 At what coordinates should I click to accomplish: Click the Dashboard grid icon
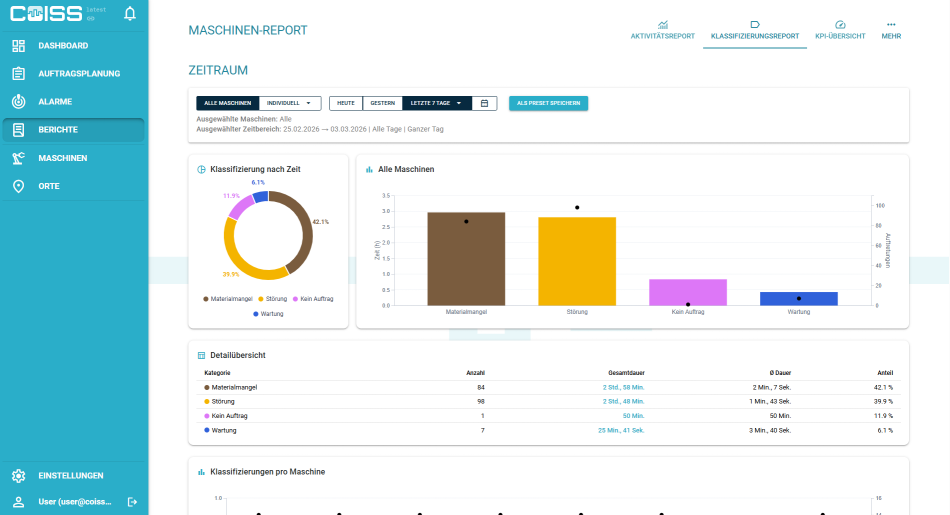click(x=19, y=45)
